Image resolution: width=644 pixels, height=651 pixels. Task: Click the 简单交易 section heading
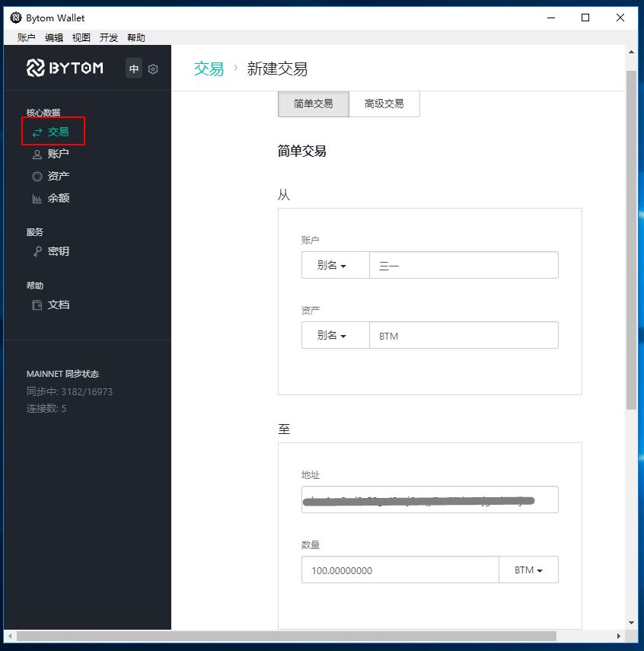point(302,151)
